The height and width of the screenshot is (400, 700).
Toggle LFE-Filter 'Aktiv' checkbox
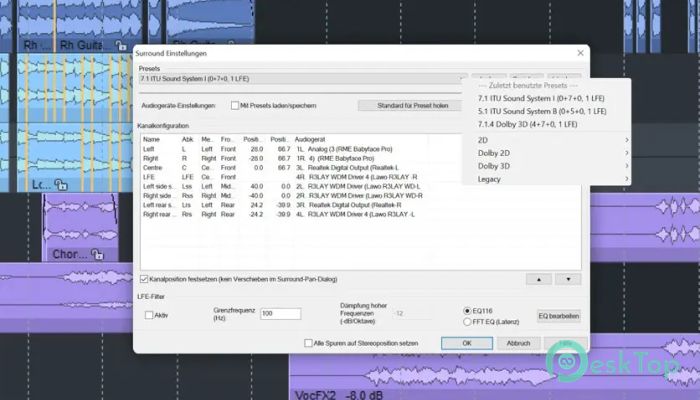149,314
